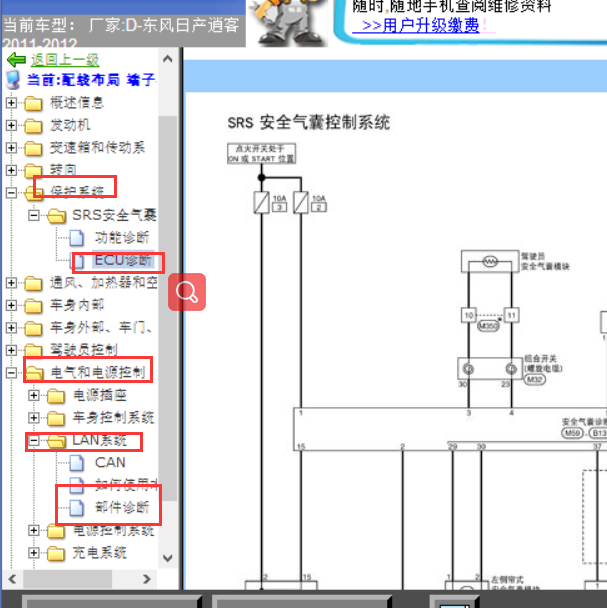Viewport: 607px width, 608px height.
Task: Open the ECU诊断 document
Action: pyautogui.click(x=123, y=260)
